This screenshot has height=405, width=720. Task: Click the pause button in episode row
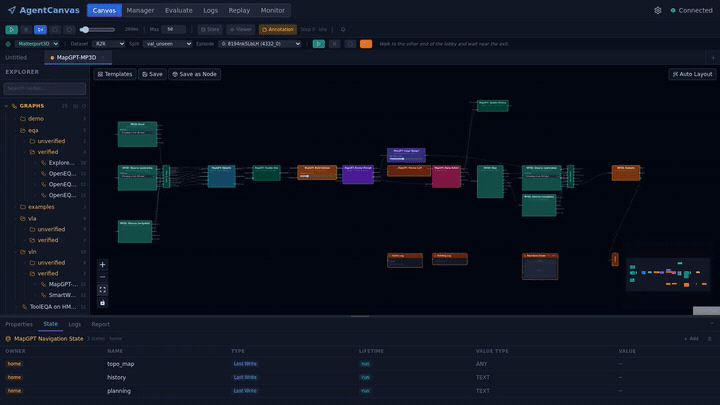pyautogui.click(x=335, y=44)
